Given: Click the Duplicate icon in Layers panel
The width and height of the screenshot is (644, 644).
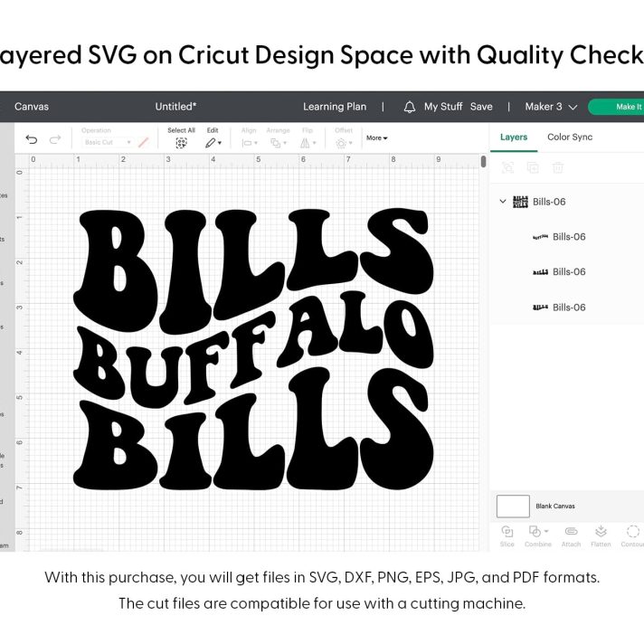Looking at the screenshot, I should (533, 167).
